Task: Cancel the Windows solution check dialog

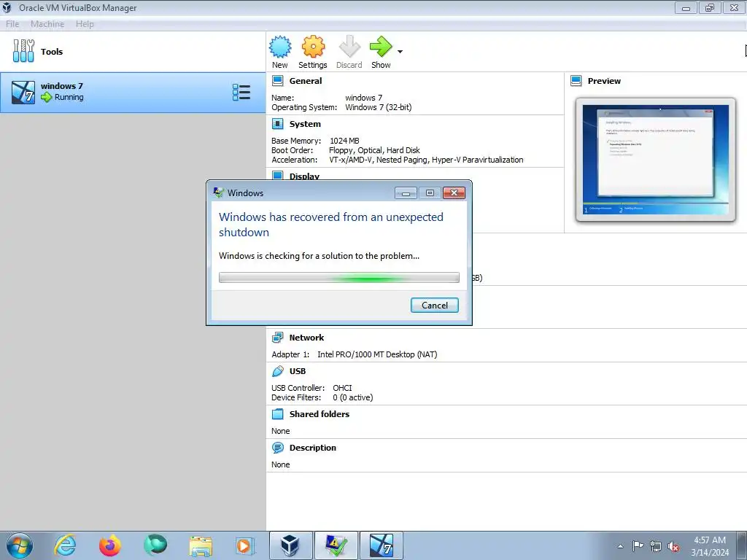Action: point(435,306)
